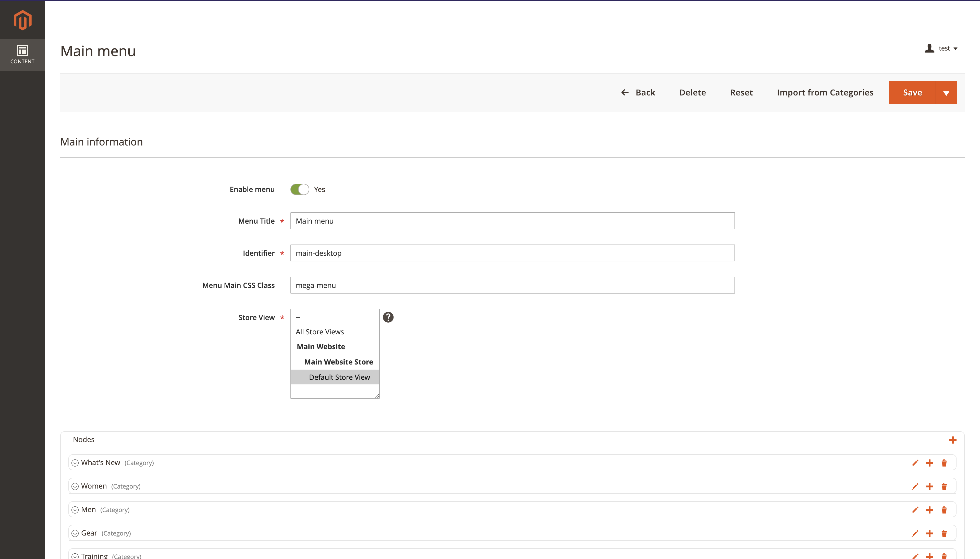
Task: Click inside the Menu Title field
Action: point(512,221)
